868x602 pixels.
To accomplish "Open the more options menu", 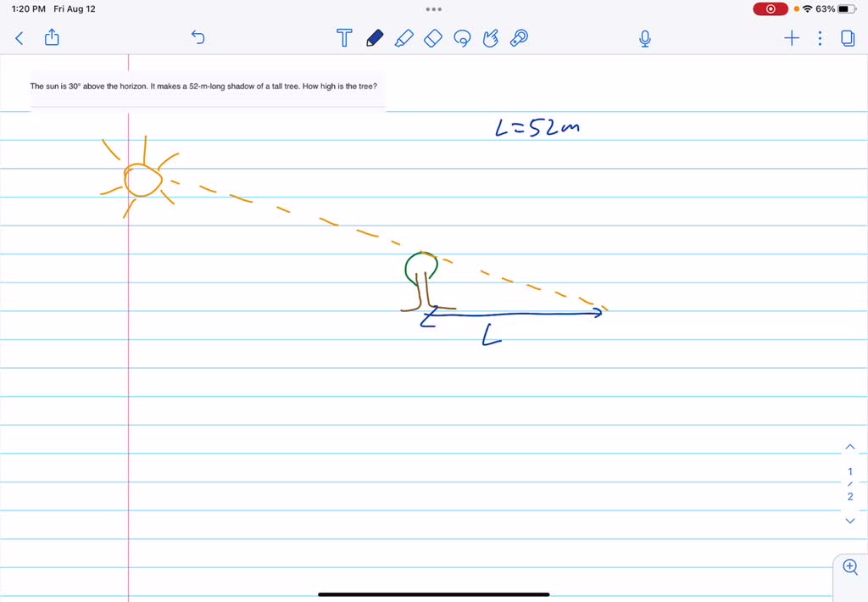I will click(x=819, y=38).
